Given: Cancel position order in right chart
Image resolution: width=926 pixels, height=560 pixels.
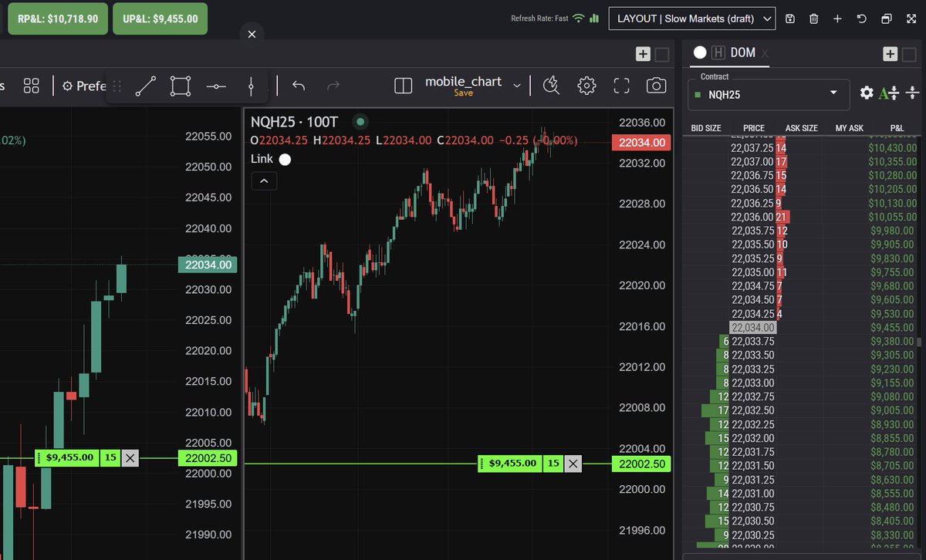Looking at the screenshot, I should tap(573, 464).
